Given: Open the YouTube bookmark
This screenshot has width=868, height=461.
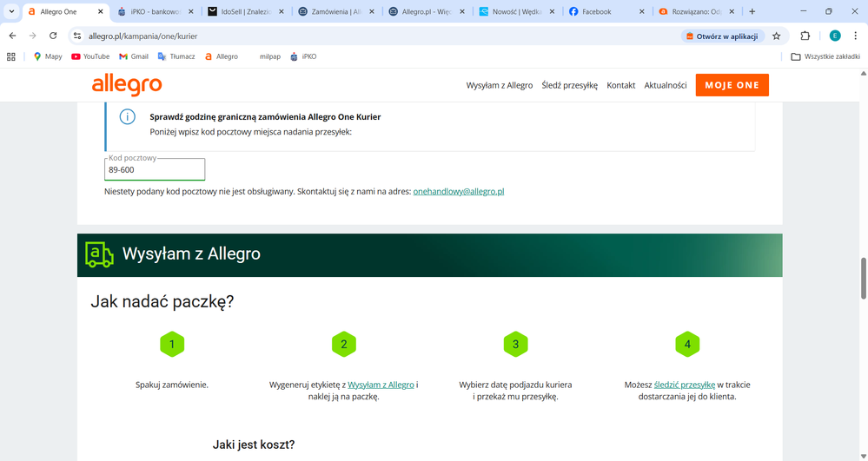Looking at the screenshot, I should pos(90,56).
